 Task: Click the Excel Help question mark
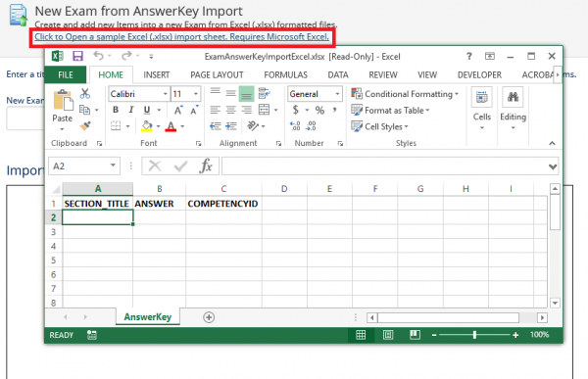click(468, 56)
